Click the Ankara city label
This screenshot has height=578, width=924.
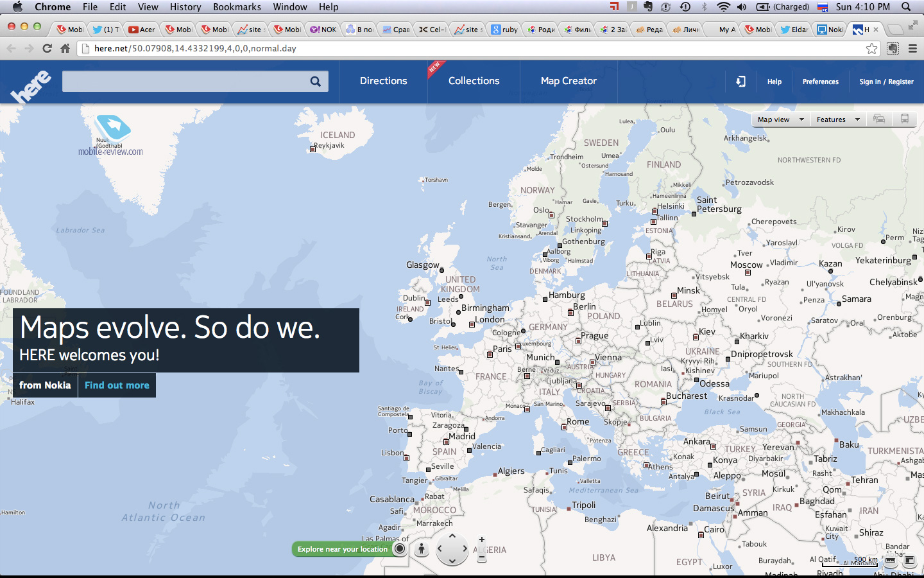click(x=697, y=442)
